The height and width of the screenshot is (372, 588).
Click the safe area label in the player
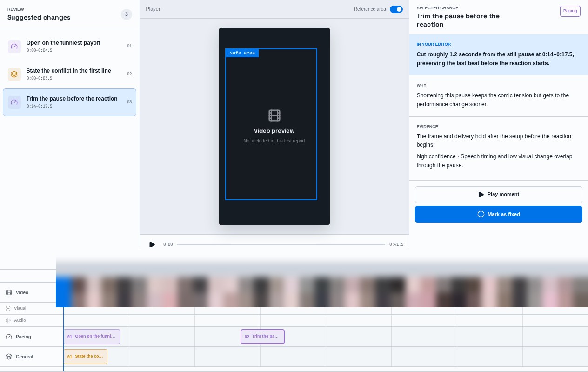(x=242, y=53)
